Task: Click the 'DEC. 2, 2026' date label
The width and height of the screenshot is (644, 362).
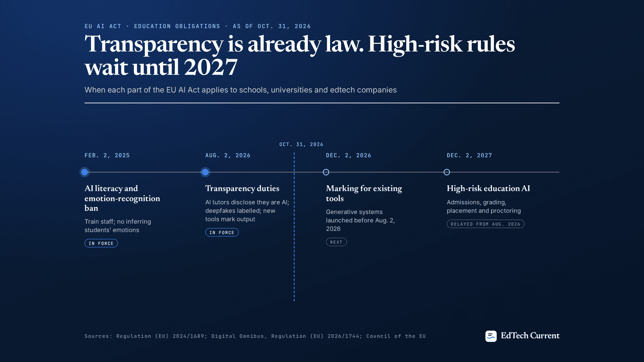Action: click(349, 155)
